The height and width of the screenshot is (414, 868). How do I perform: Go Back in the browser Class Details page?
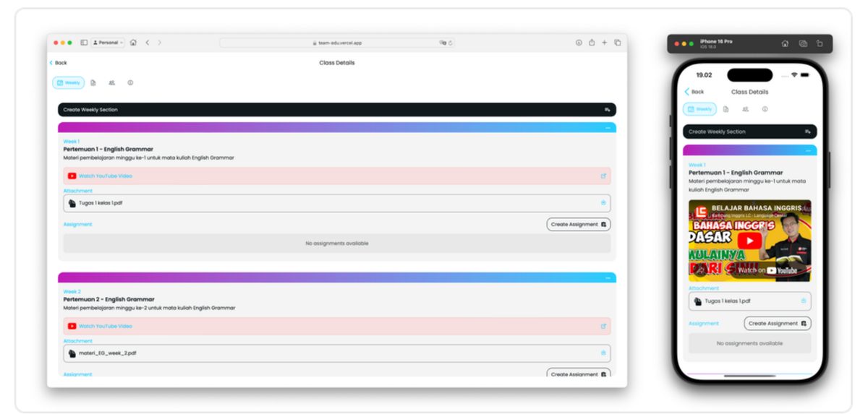58,63
